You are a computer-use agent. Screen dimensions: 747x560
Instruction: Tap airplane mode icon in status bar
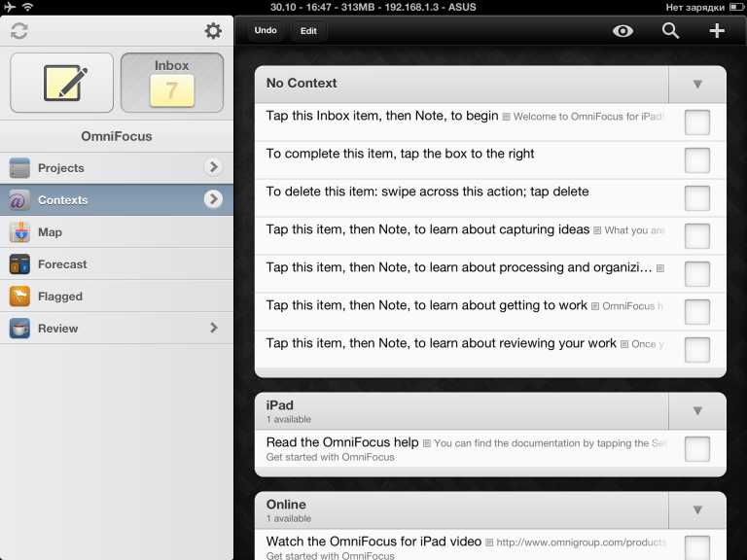[9, 7]
